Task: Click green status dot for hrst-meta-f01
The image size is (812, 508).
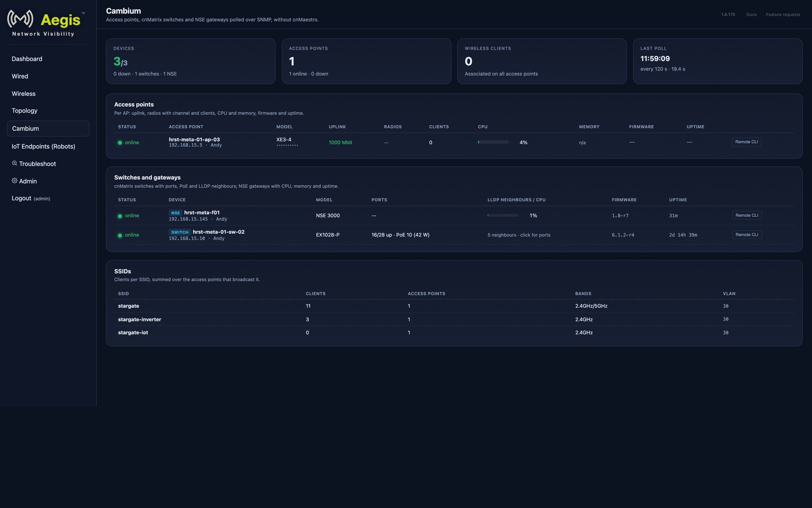Action: pos(120,216)
